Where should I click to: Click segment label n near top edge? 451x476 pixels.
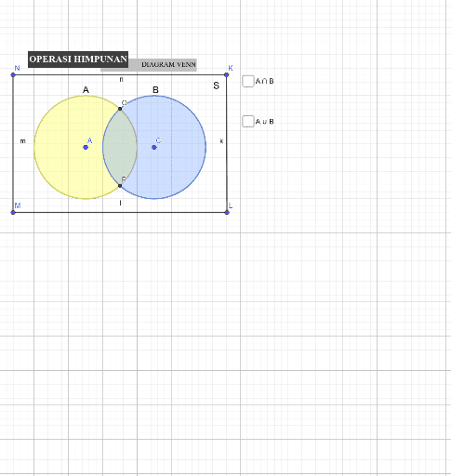click(x=121, y=80)
